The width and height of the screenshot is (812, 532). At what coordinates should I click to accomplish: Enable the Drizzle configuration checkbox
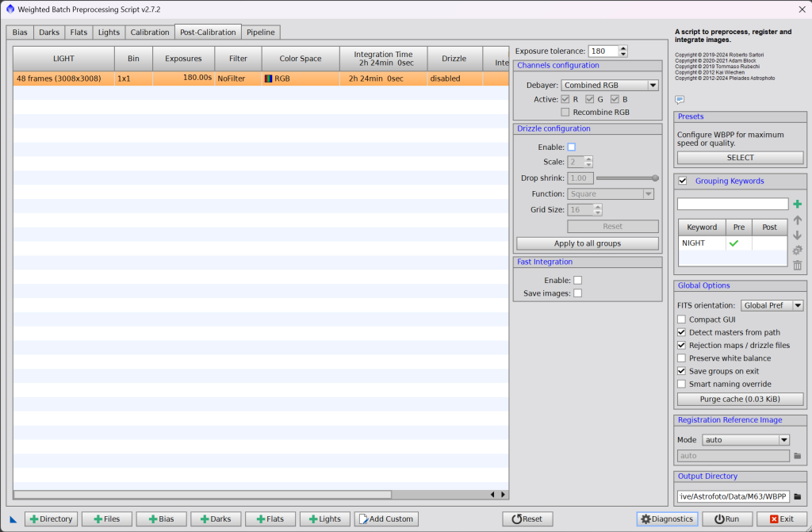pos(572,147)
